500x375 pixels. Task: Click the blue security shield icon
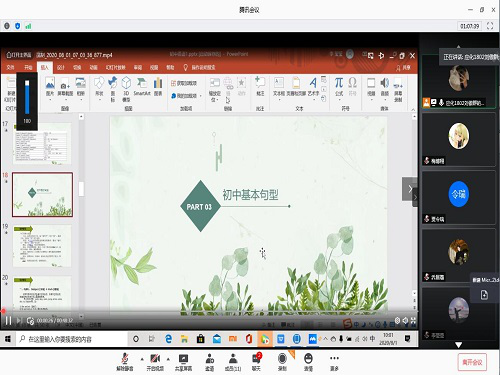coord(18,26)
